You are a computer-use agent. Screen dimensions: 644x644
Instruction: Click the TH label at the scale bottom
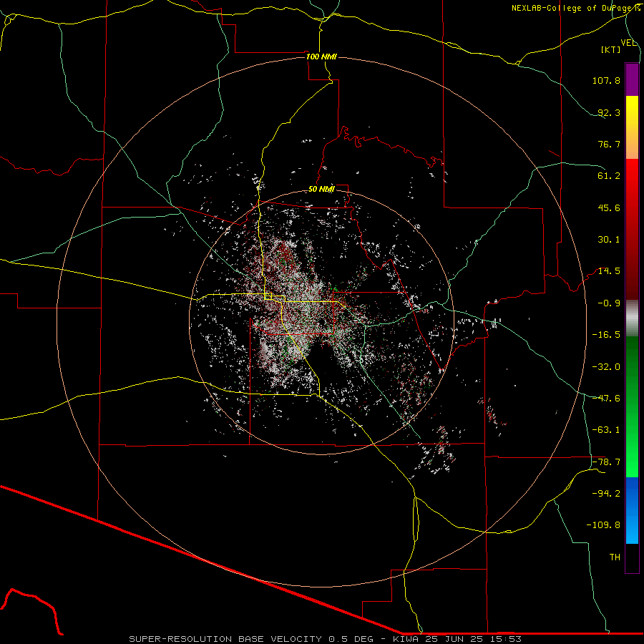[x=615, y=557]
